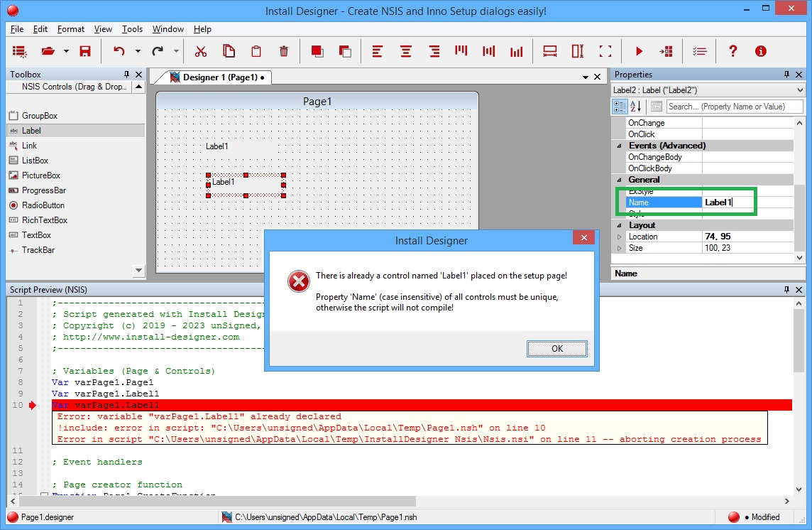The image size is (812, 530).
Task: Click OK in the error dialog
Action: [x=557, y=349]
